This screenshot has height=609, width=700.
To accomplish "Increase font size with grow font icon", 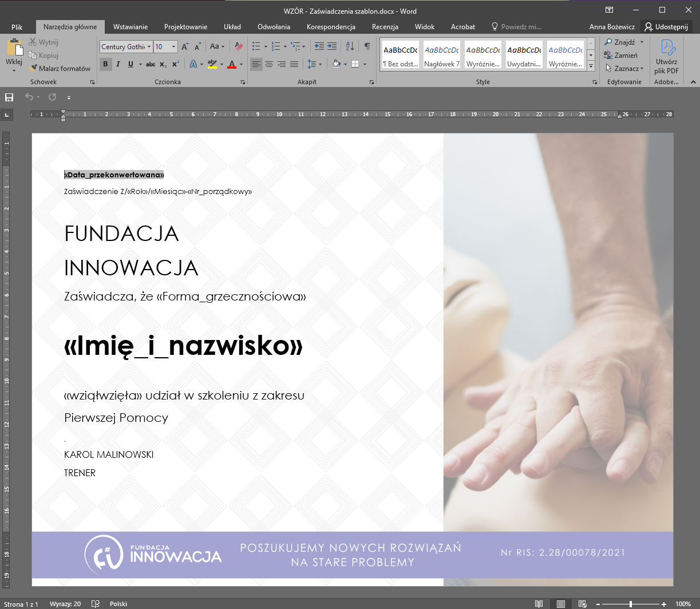I will pos(185,46).
